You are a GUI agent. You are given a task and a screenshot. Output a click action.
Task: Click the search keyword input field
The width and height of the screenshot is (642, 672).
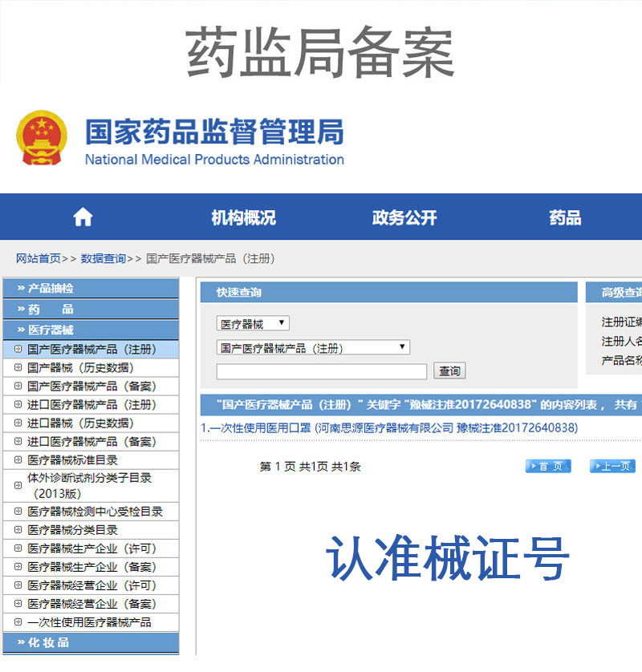[321, 370]
